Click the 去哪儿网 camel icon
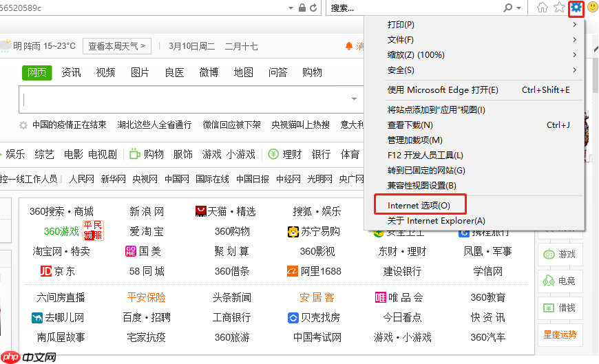Screen dimensions: 599x364 (37, 317)
